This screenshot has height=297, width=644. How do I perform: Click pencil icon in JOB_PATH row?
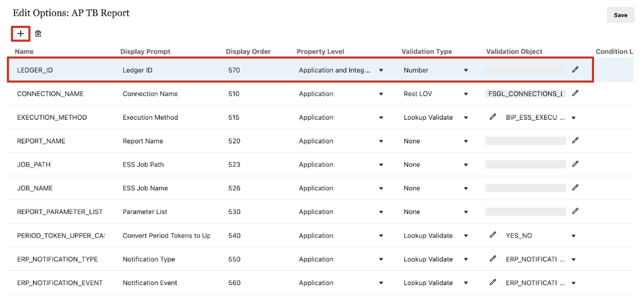(x=575, y=164)
